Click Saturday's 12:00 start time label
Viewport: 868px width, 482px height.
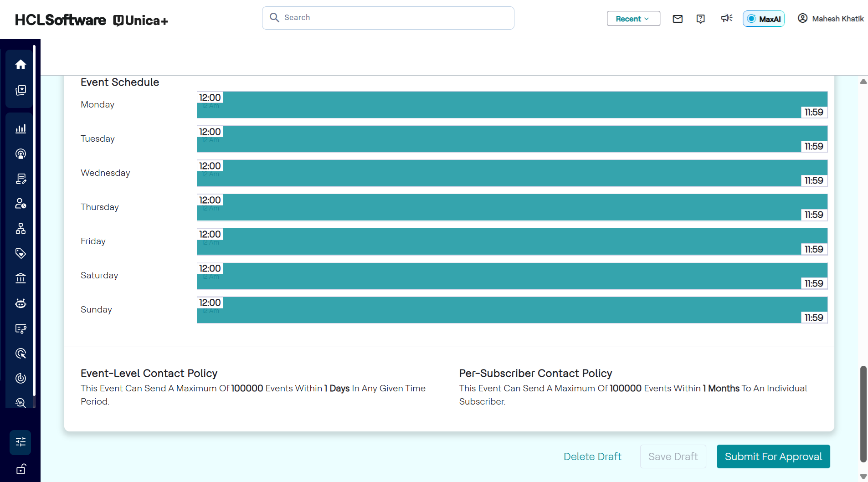210,268
